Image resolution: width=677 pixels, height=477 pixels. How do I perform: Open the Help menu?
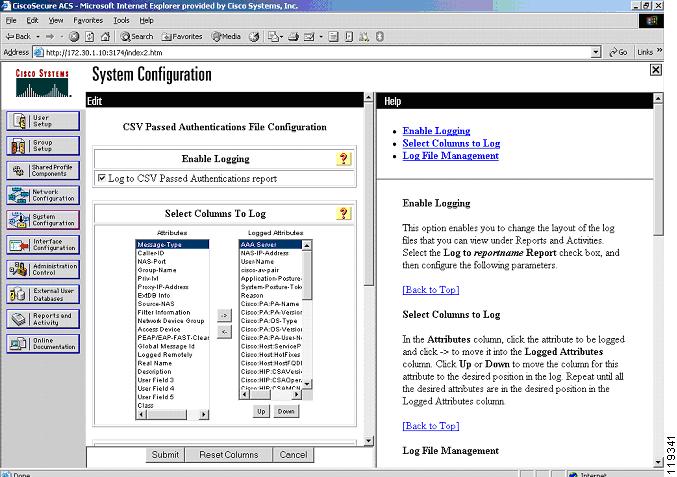(x=146, y=20)
